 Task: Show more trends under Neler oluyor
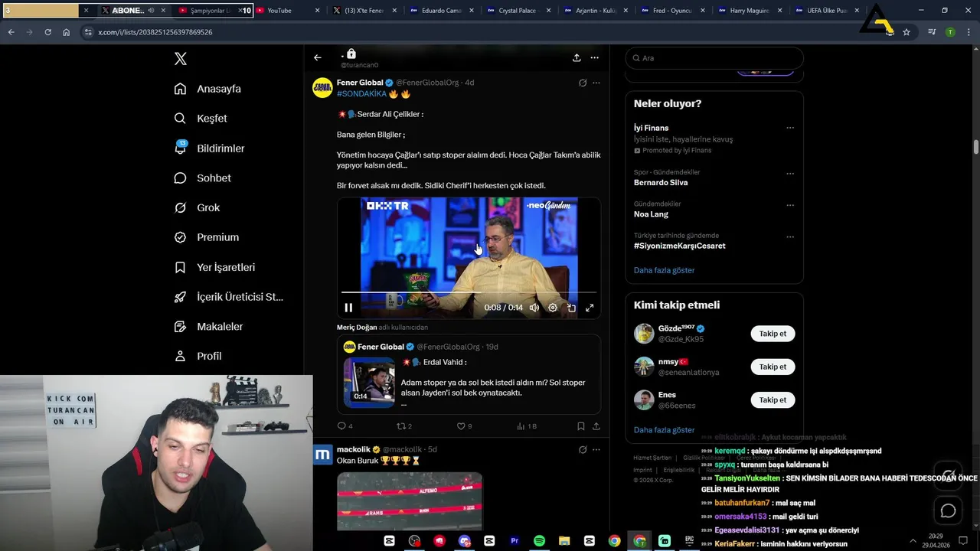(664, 270)
